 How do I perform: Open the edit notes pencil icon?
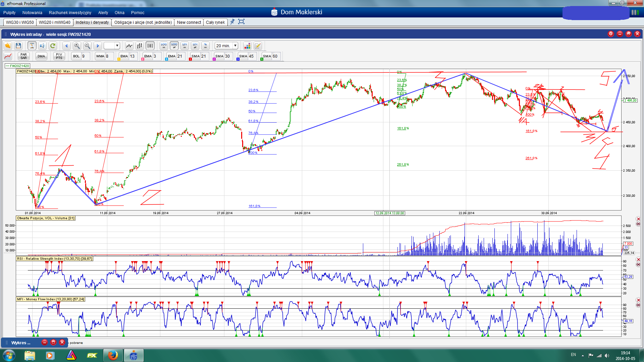[x=258, y=46]
